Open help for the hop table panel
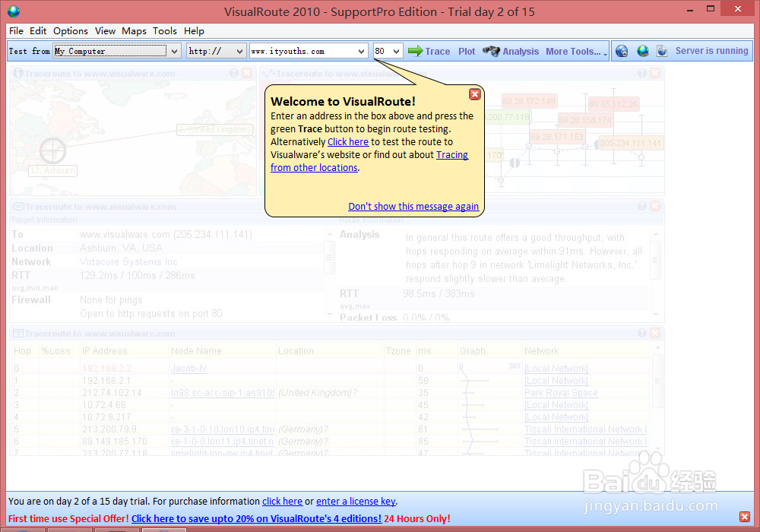Image resolution: width=760 pixels, height=532 pixels. [642, 333]
